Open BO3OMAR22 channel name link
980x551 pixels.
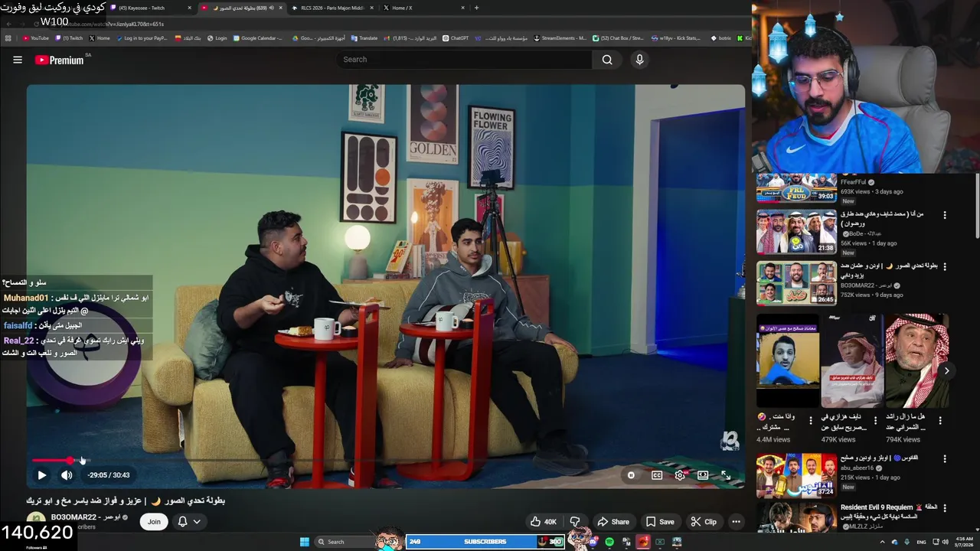[x=86, y=517]
